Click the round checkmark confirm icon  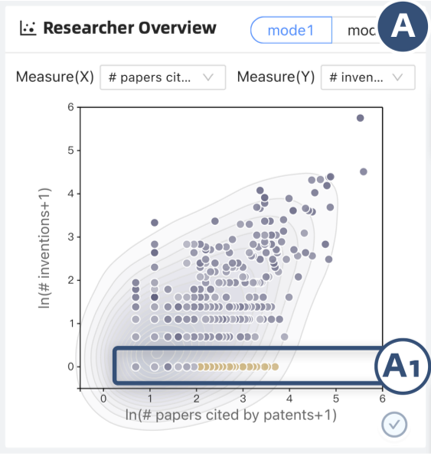[x=394, y=424]
